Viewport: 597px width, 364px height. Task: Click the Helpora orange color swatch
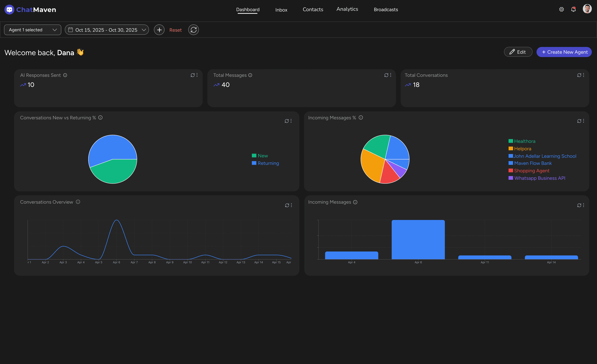[x=511, y=148]
